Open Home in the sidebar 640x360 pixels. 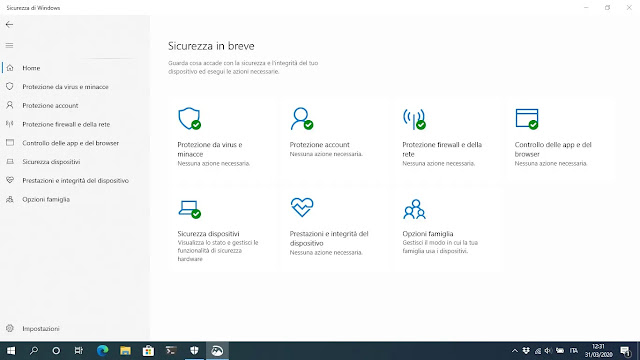[31, 68]
